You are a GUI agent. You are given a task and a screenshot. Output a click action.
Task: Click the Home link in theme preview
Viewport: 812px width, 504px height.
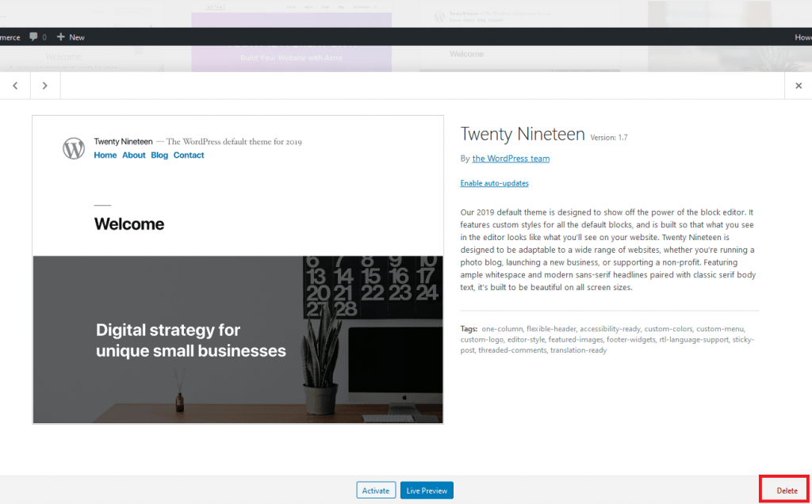tap(105, 155)
